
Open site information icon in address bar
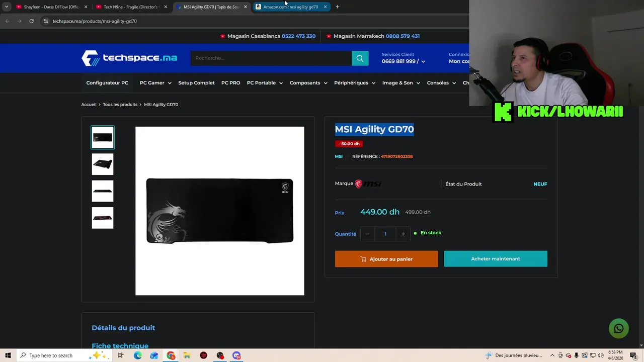coord(46,21)
